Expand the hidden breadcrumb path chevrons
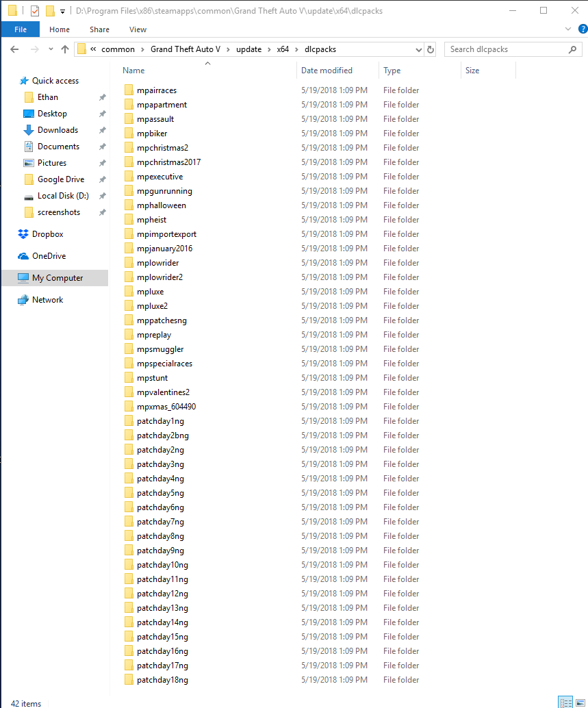 (x=93, y=49)
